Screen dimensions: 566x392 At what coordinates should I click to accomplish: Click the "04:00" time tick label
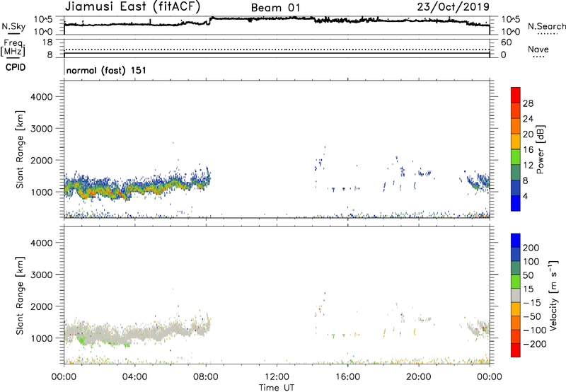[134, 377]
